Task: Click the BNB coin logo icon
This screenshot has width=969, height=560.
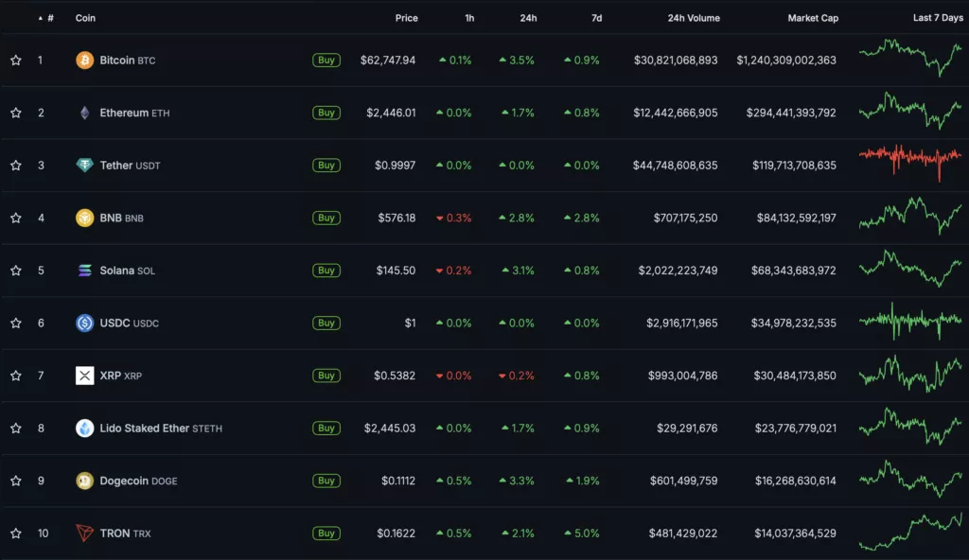Action: tap(85, 218)
